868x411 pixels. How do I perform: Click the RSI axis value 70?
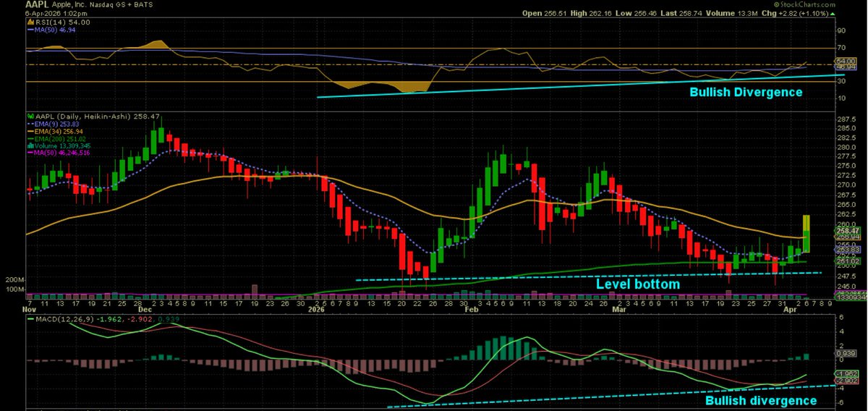coord(841,48)
